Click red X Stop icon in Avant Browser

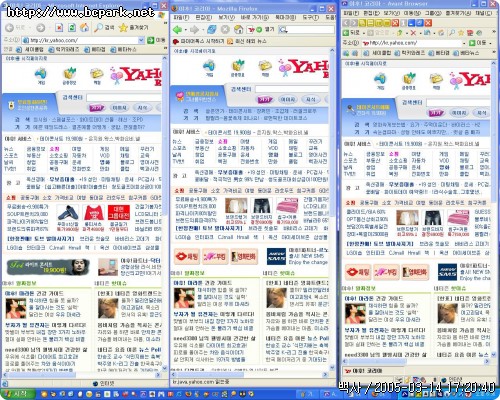click(413, 33)
